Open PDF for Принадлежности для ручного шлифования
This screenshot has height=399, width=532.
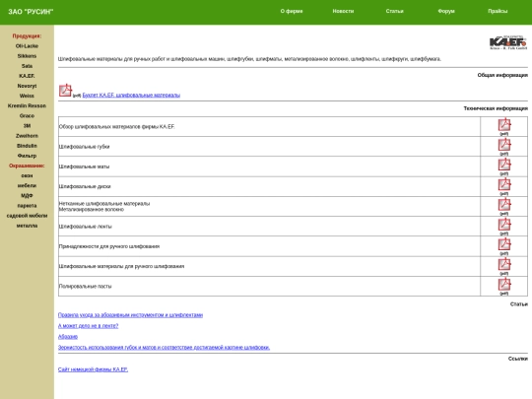point(504,244)
